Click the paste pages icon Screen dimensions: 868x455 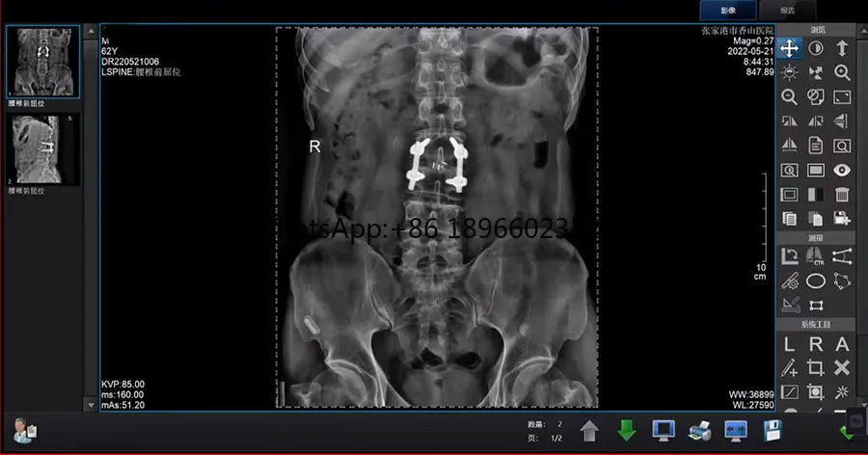point(815,219)
